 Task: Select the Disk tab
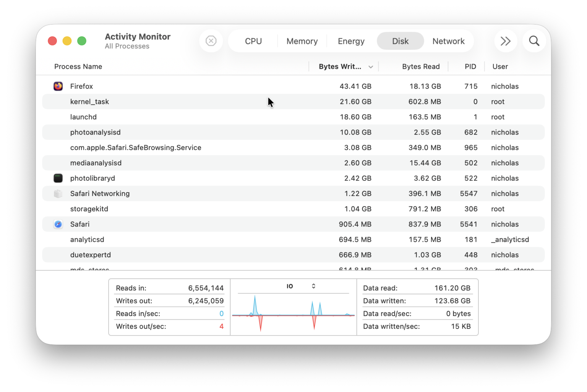click(400, 41)
